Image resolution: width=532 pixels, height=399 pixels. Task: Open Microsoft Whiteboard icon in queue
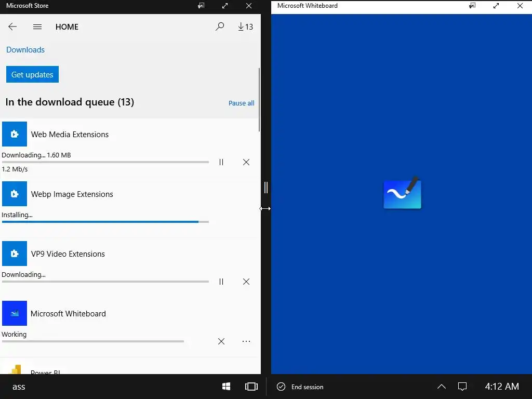pyautogui.click(x=15, y=313)
